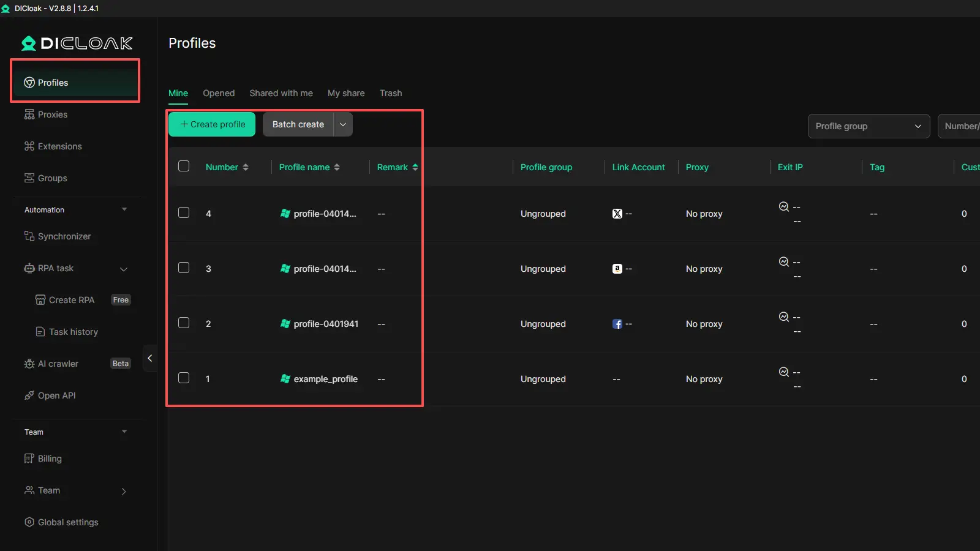The height and width of the screenshot is (551, 980).
Task: Click the X (Twitter) link account icon
Action: (617, 214)
